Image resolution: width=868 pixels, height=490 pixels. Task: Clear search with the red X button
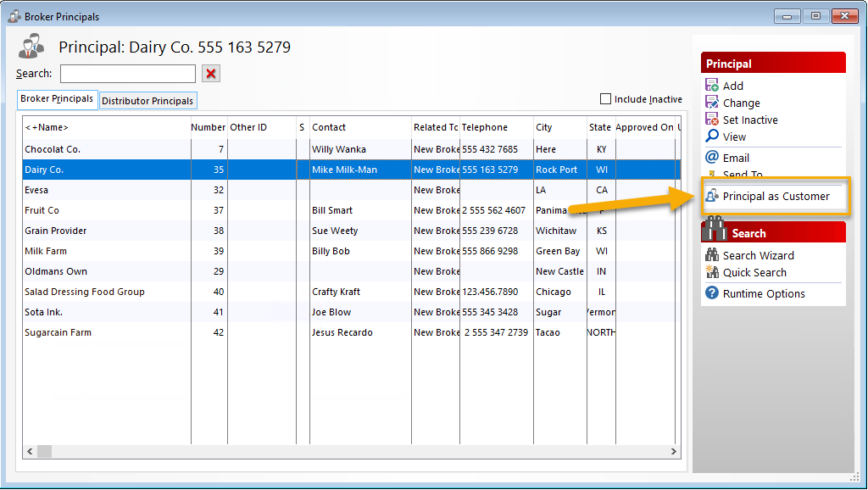(211, 73)
